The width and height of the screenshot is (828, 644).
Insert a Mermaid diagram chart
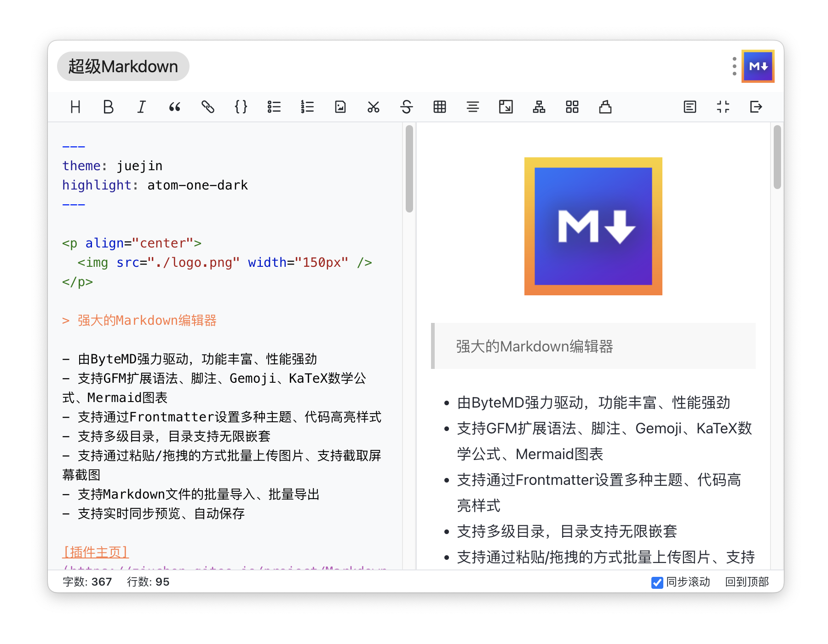click(539, 107)
